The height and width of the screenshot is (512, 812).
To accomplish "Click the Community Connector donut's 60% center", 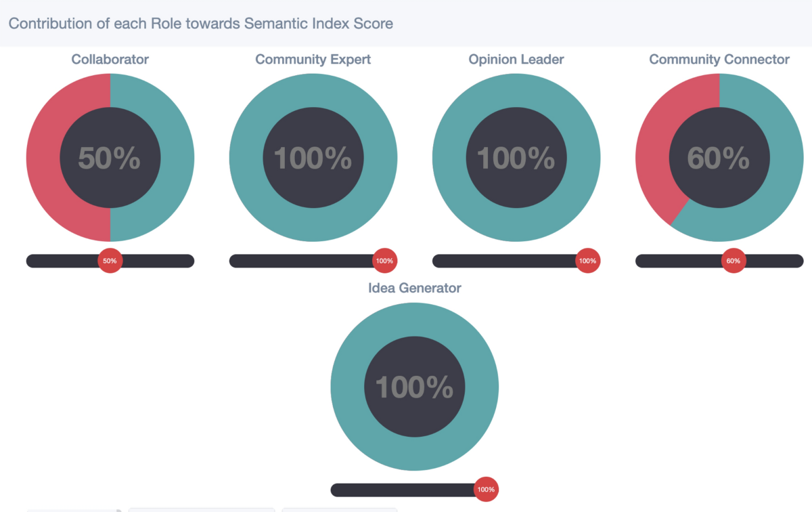I will tap(719, 158).
